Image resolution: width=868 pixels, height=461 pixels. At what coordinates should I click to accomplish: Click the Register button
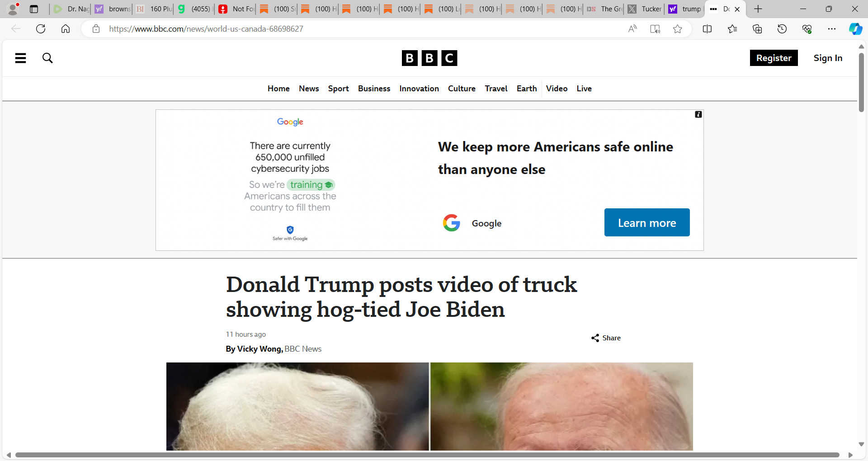pyautogui.click(x=774, y=58)
